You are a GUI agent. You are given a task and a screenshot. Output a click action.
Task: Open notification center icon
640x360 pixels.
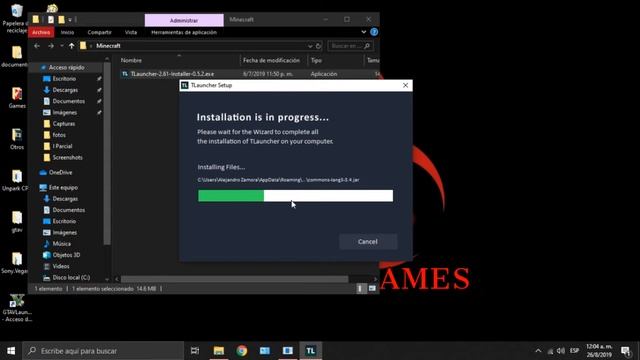(625, 351)
